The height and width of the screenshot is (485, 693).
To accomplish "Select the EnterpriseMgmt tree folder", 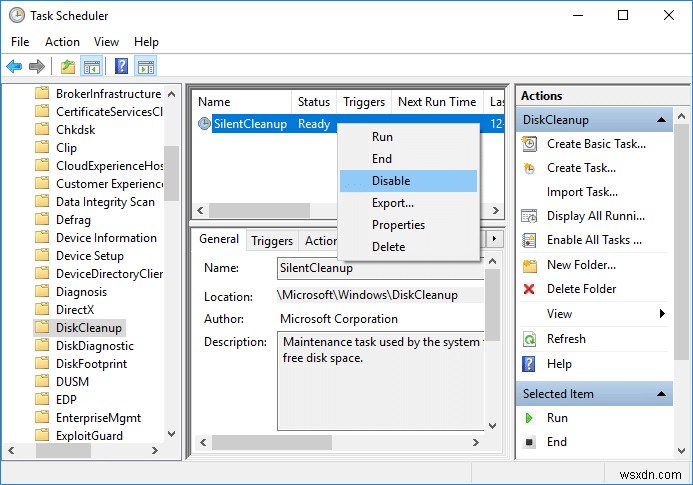I will (98, 418).
